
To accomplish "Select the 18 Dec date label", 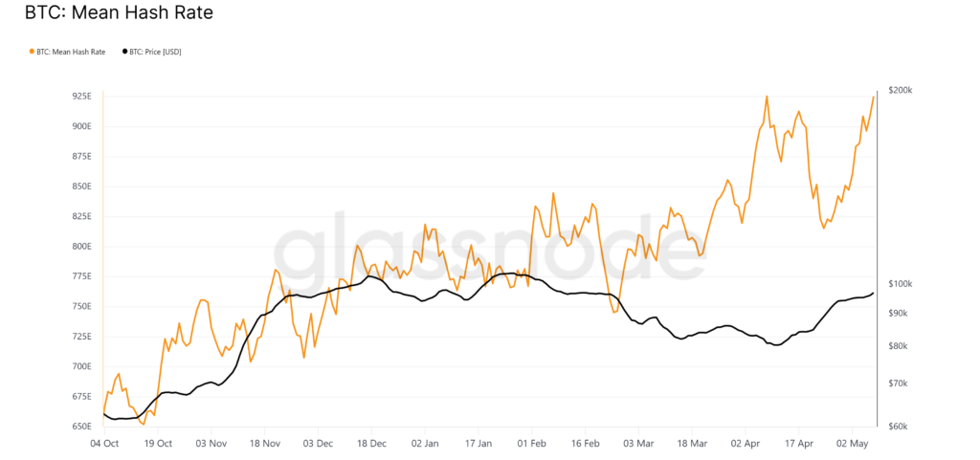I will coord(371,444).
